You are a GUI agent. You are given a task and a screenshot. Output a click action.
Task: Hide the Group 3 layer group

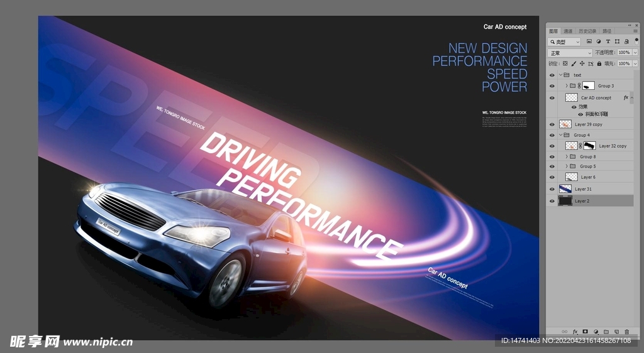tap(552, 86)
